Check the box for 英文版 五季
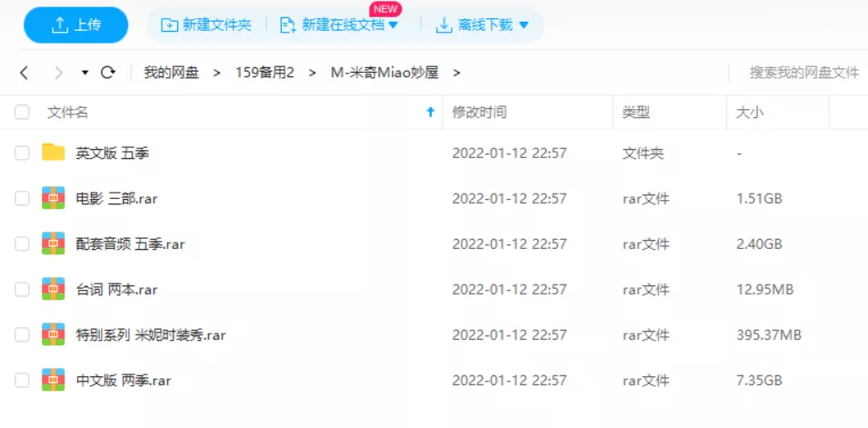 tap(22, 154)
